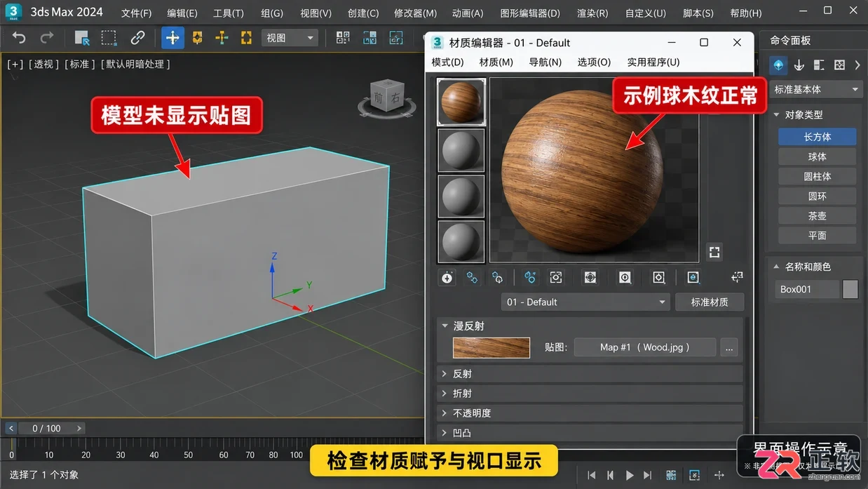
Task: Click the Map #1 (Wood.jpg) map button
Action: pos(645,347)
